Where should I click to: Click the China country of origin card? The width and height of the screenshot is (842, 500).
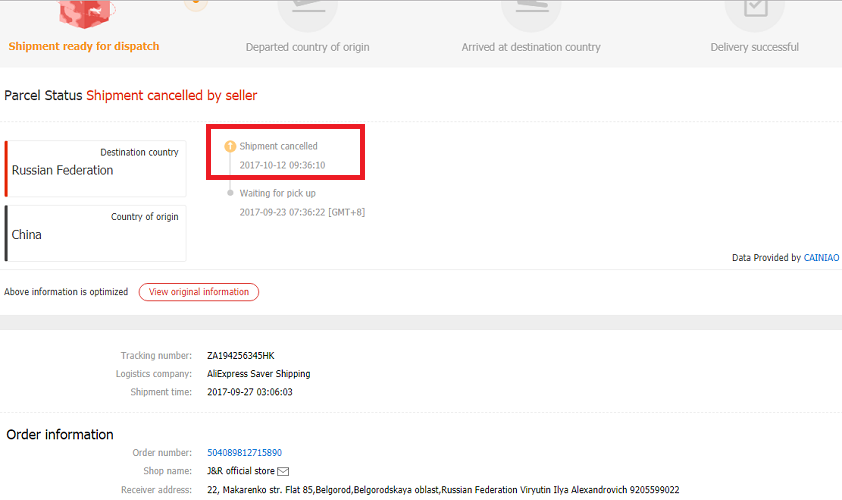pyautogui.click(x=96, y=233)
